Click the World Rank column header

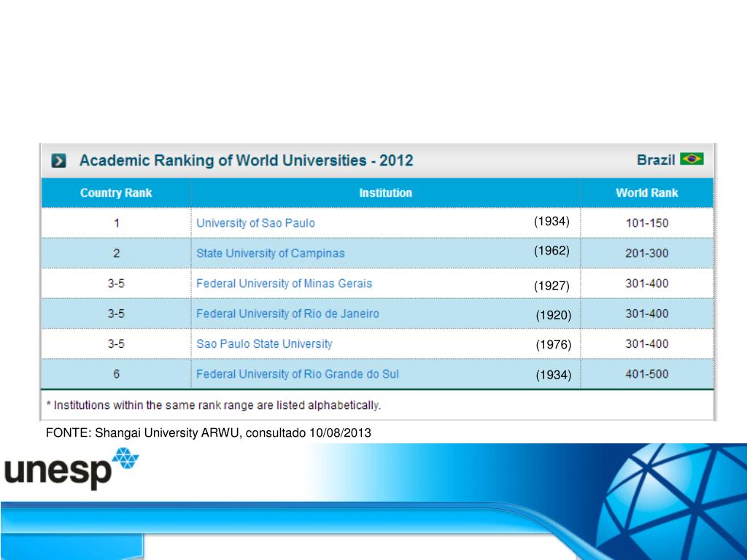coord(646,192)
